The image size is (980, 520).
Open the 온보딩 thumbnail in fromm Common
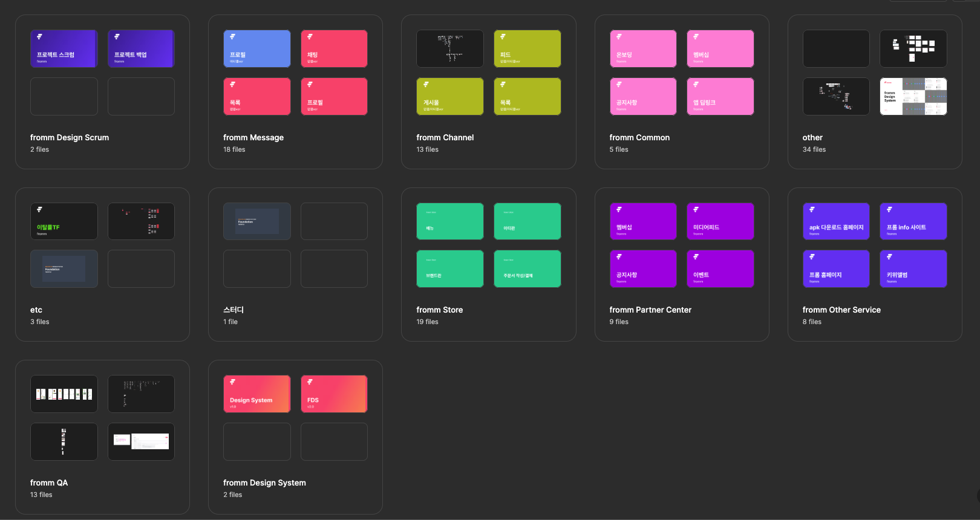pyautogui.click(x=643, y=49)
